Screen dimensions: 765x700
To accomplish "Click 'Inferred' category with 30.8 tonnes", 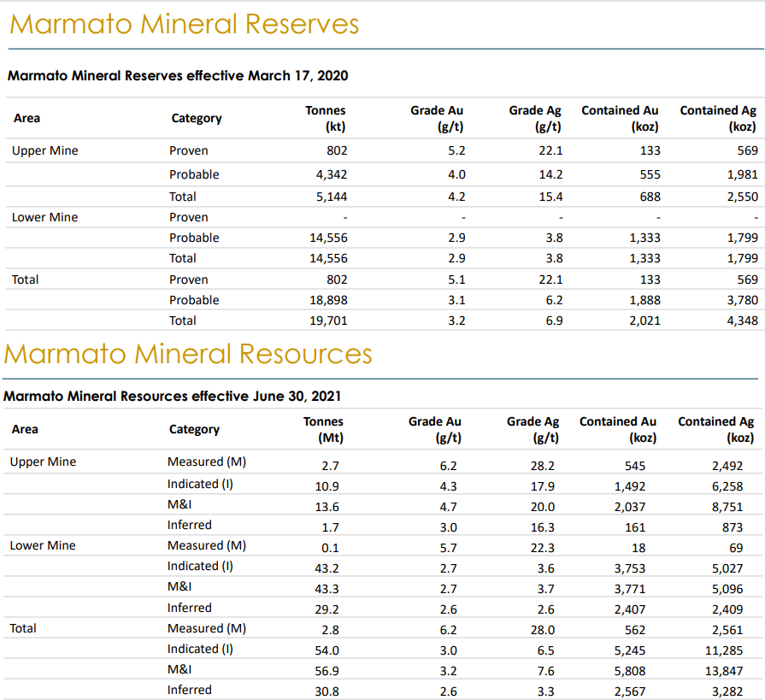I will [x=189, y=690].
